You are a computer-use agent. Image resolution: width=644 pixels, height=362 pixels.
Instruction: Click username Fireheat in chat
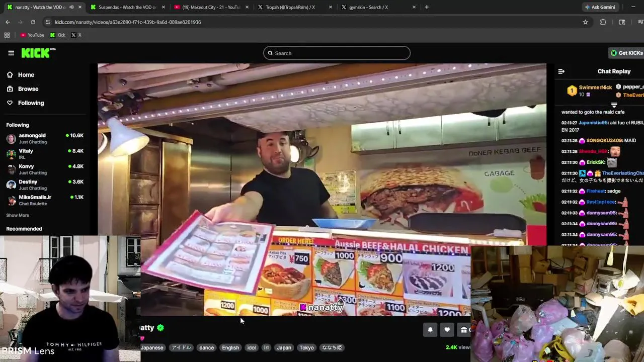tap(596, 191)
